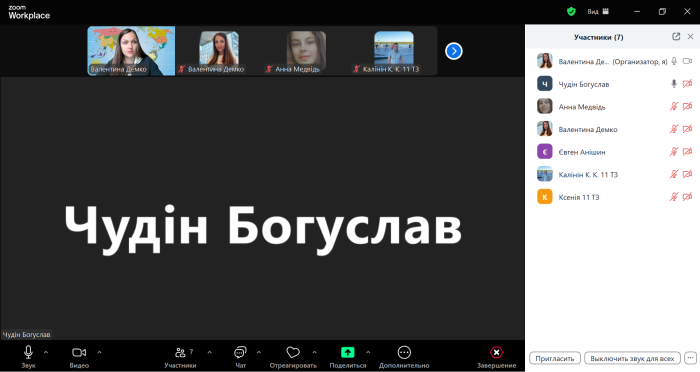Open the Дополнительно more options menu
Image resolution: width=700 pixels, height=372 pixels.
(x=404, y=357)
